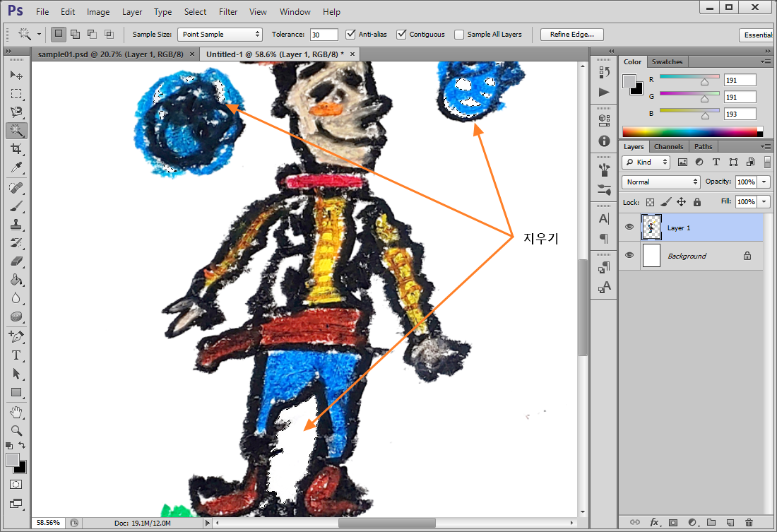Uncheck the Anti-alias checkbox
Screen dimensions: 777x532
click(x=351, y=34)
